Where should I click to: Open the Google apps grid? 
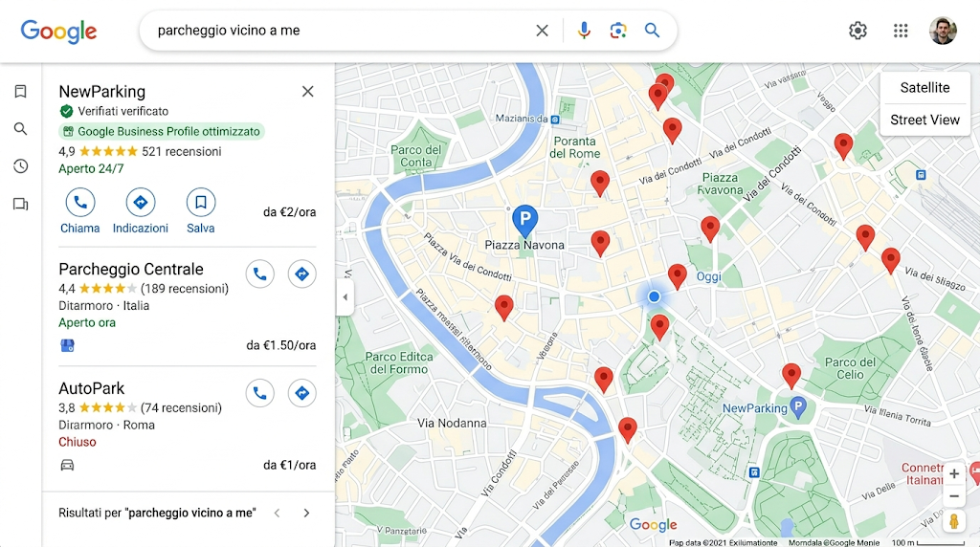pos(901,31)
